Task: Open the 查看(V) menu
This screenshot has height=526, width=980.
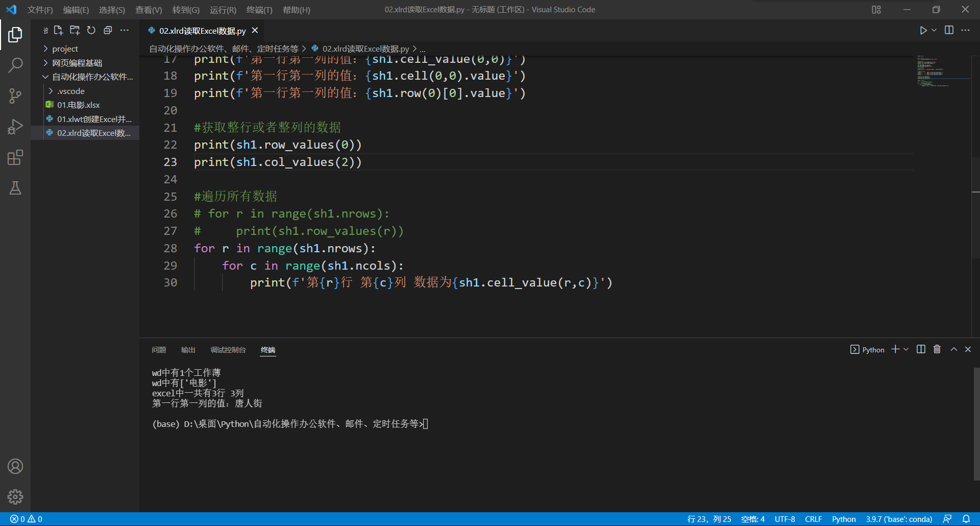Action: (149, 10)
